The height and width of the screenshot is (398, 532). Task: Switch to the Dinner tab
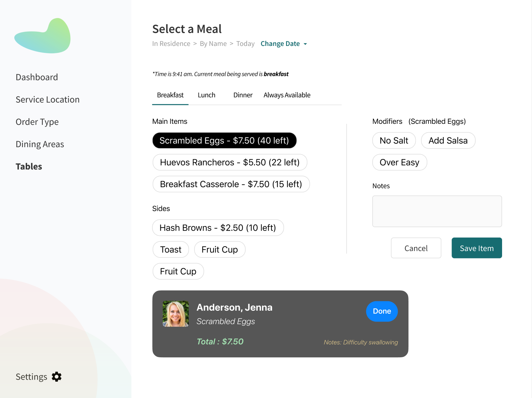(243, 95)
